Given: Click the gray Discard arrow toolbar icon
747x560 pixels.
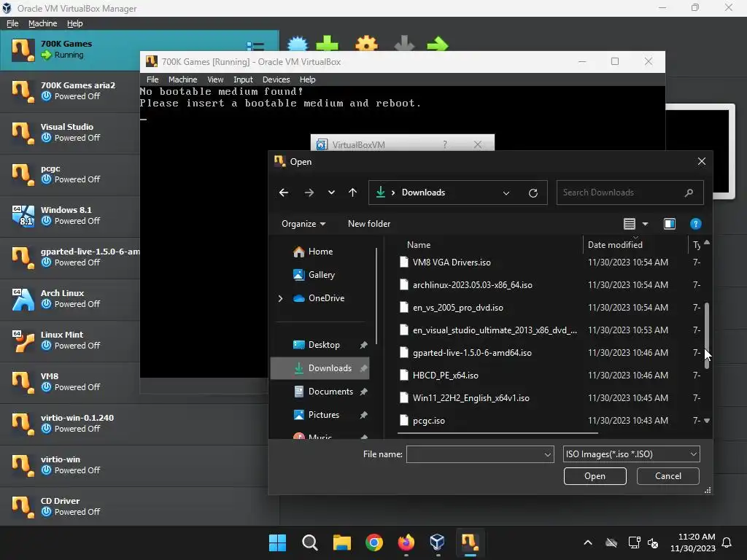Looking at the screenshot, I should tap(404, 44).
